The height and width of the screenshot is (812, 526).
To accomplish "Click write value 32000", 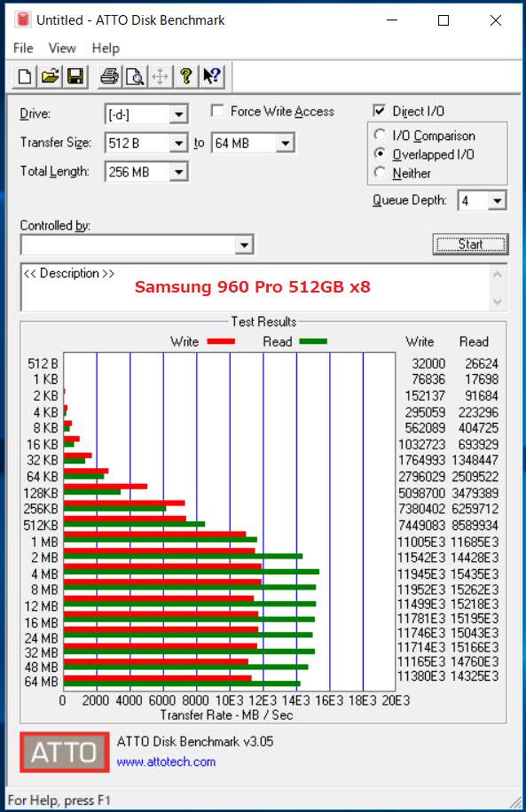I will click(428, 363).
